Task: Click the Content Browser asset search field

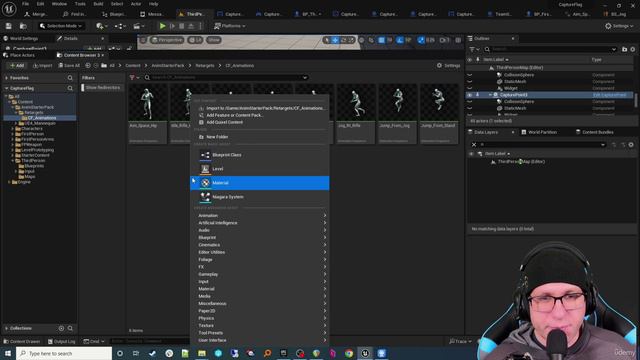Action: point(227,78)
